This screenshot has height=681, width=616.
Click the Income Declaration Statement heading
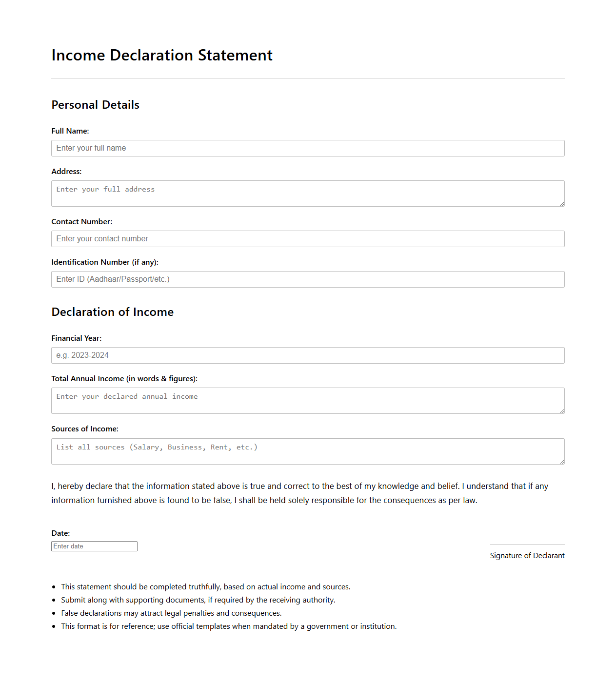tap(162, 55)
